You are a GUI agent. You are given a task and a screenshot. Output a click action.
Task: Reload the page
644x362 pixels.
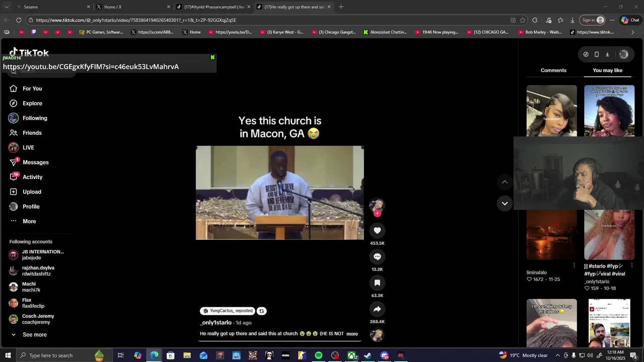[19, 20]
